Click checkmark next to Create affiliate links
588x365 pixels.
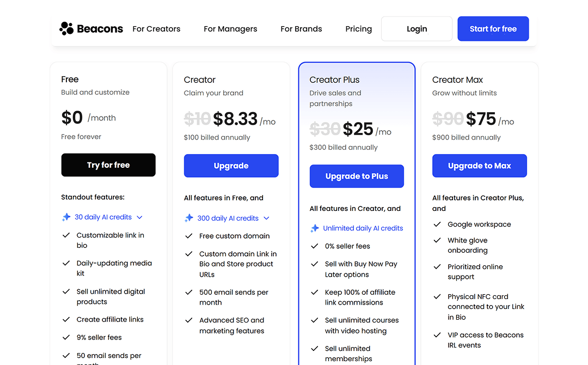(66, 320)
